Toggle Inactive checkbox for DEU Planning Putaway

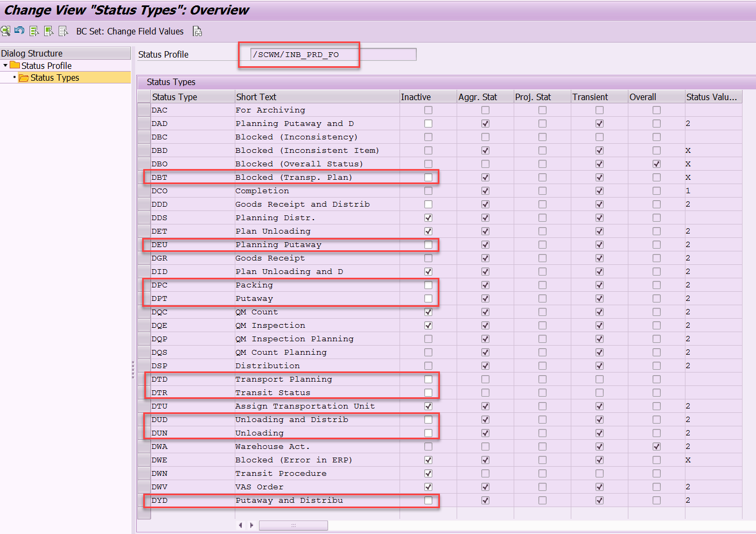tap(428, 244)
